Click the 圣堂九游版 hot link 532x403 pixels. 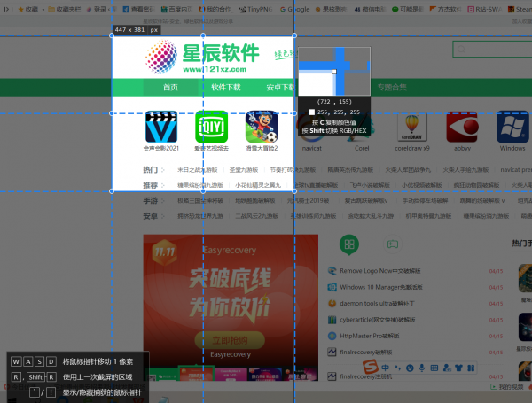tap(244, 170)
